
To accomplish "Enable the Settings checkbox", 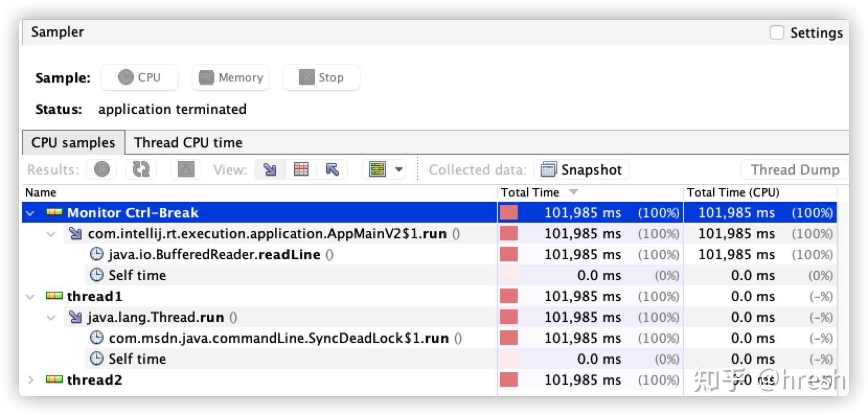I will click(777, 32).
